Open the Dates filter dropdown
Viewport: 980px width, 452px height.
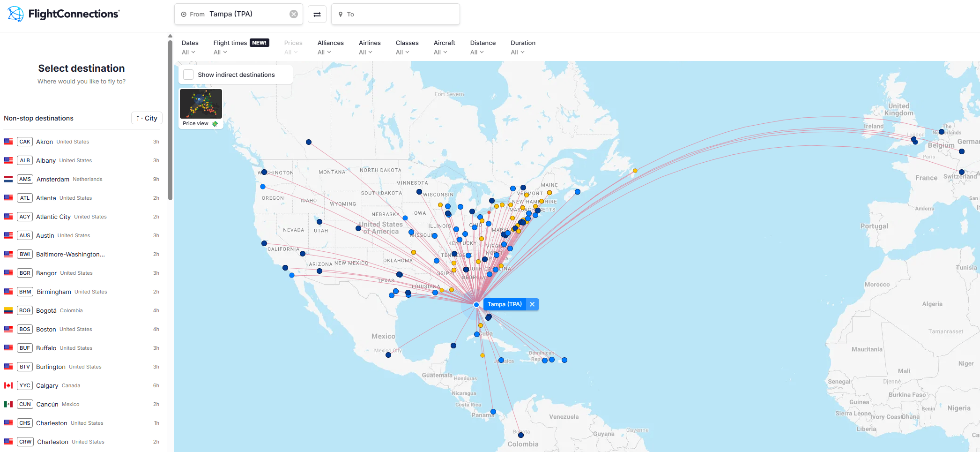click(x=189, y=47)
